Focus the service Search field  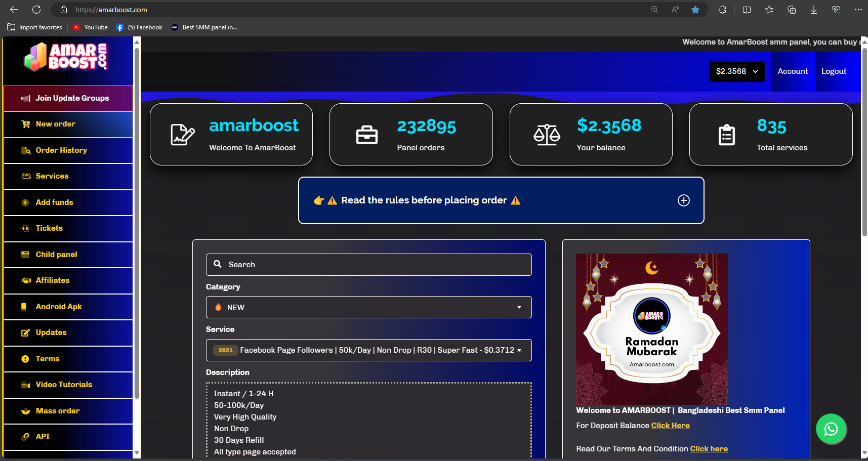coord(368,265)
